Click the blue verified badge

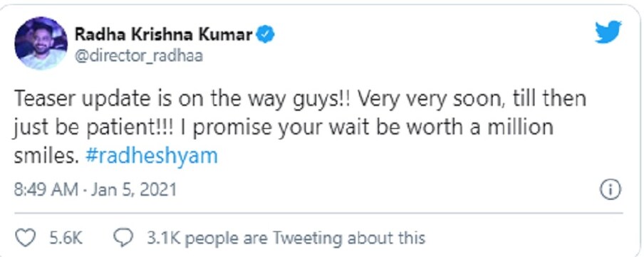[x=265, y=35]
